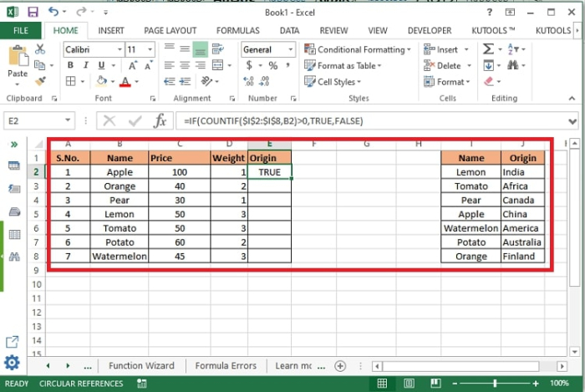Click the Undo arrow icon
The image size is (585, 392).
53,12
